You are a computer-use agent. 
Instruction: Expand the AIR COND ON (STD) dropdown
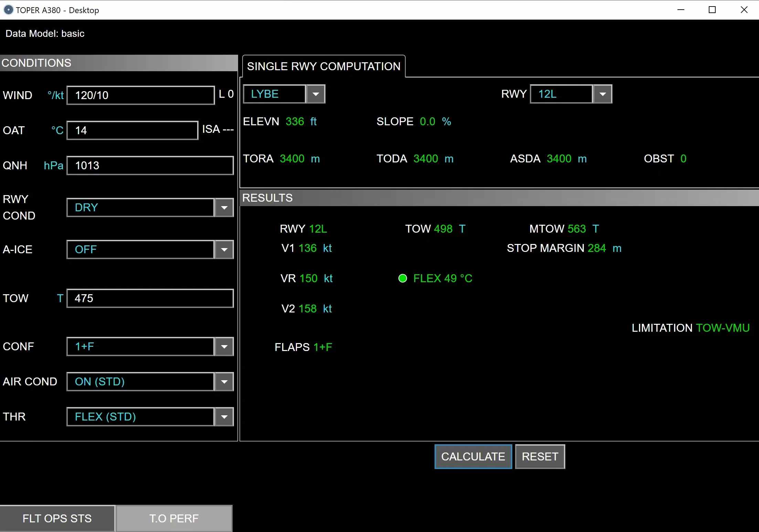224,382
